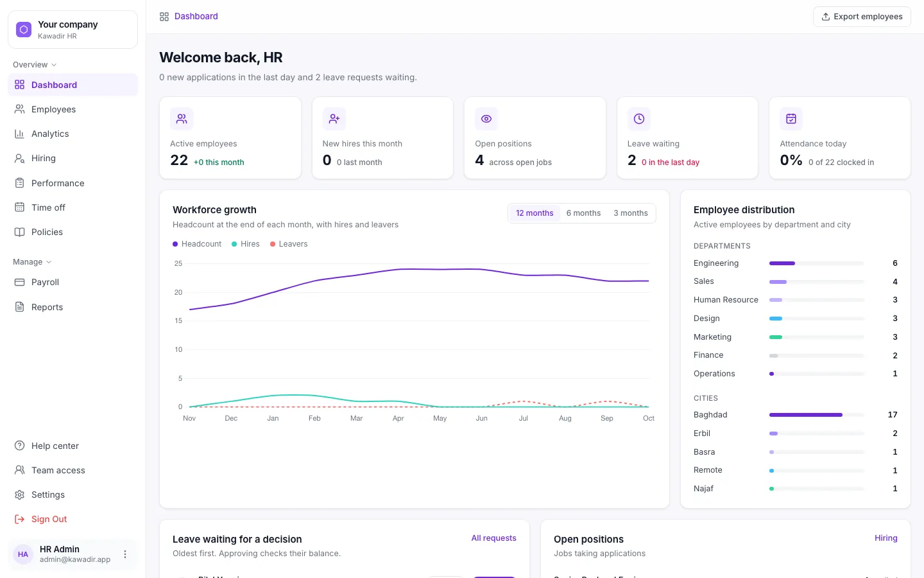Select the 12 months range tab
The image size is (924, 578).
click(x=535, y=213)
